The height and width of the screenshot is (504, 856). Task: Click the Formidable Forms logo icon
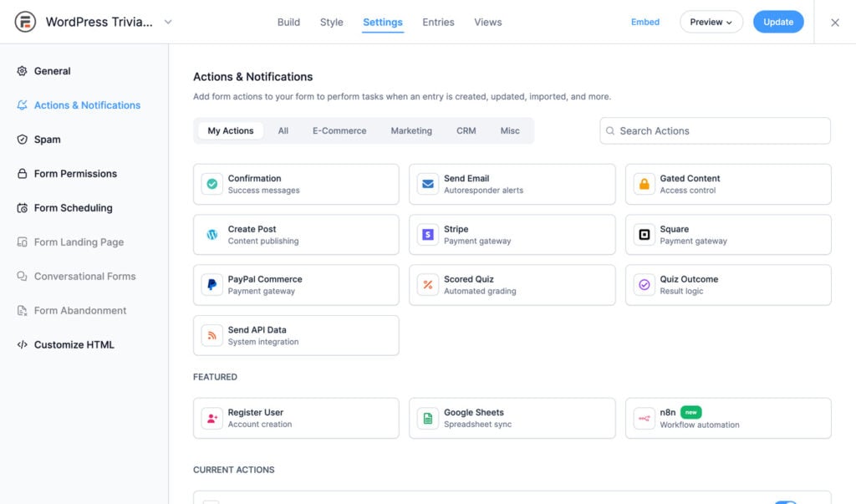[x=25, y=22]
